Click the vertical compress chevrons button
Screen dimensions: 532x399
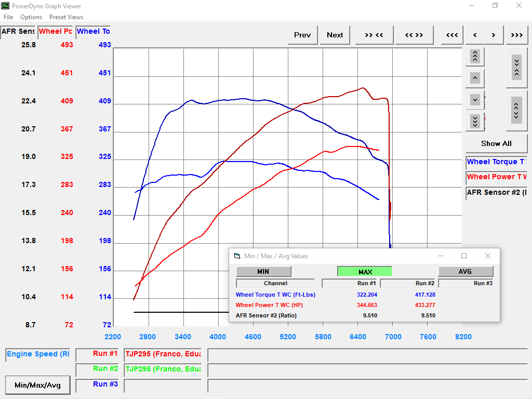[516, 68]
